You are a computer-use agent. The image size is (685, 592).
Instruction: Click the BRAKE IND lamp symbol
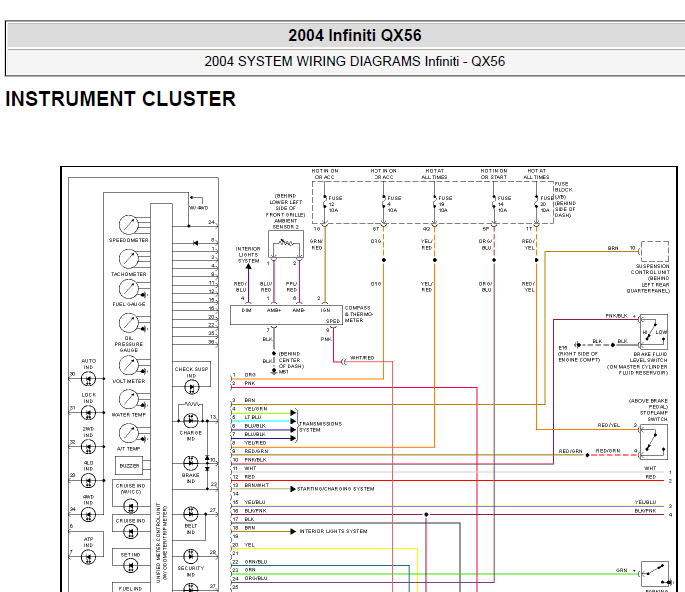click(190, 463)
